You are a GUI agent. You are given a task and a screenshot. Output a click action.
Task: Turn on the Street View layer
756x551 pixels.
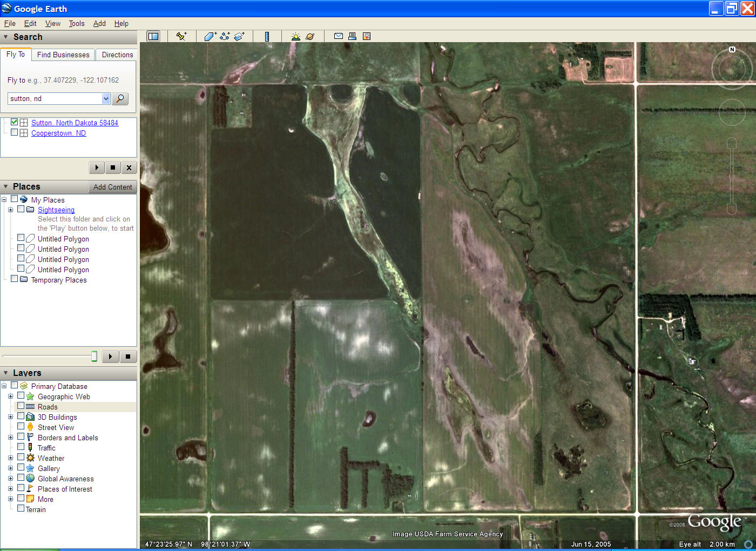point(21,426)
